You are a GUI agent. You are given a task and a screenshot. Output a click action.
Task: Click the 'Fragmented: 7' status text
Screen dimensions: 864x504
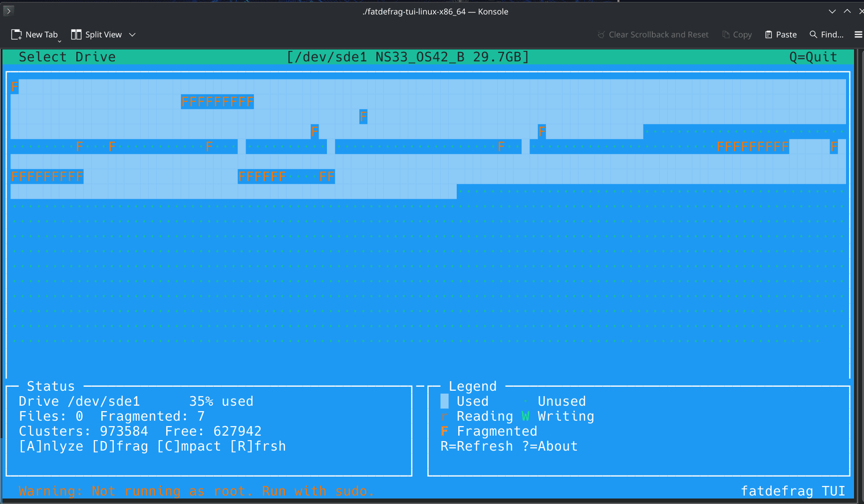152,416
